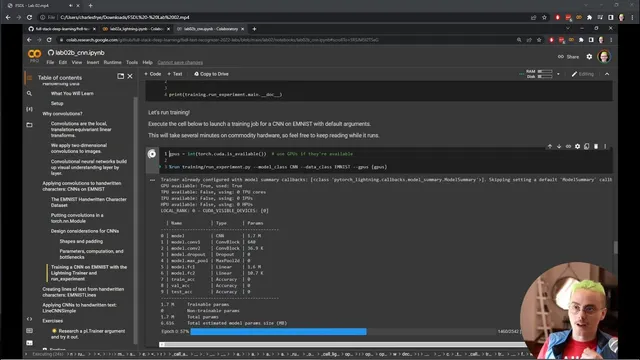Stop the running cell execution button
Viewport: 640px width, 360px height.
point(152,154)
